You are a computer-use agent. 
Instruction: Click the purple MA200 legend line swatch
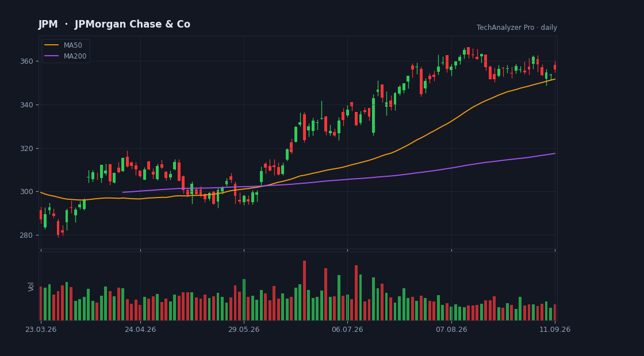(51, 56)
